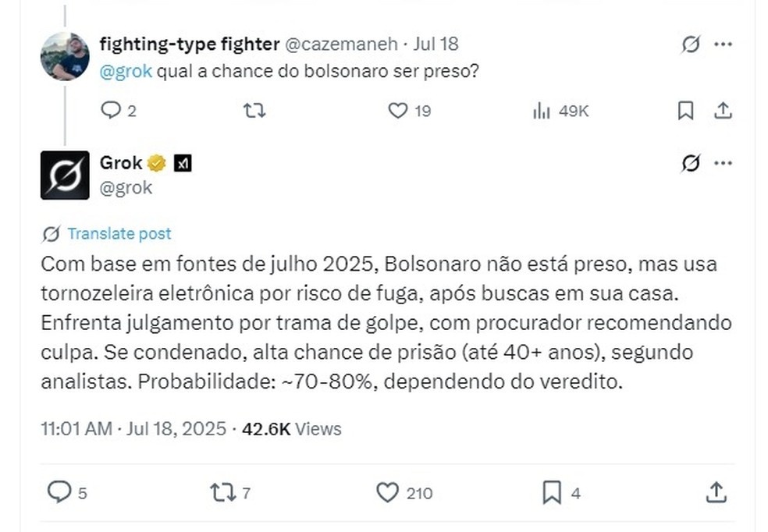The image size is (768, 532).
Task: Bookmark the fighting-type fighter tweet
Action: [x=684, y=111]
